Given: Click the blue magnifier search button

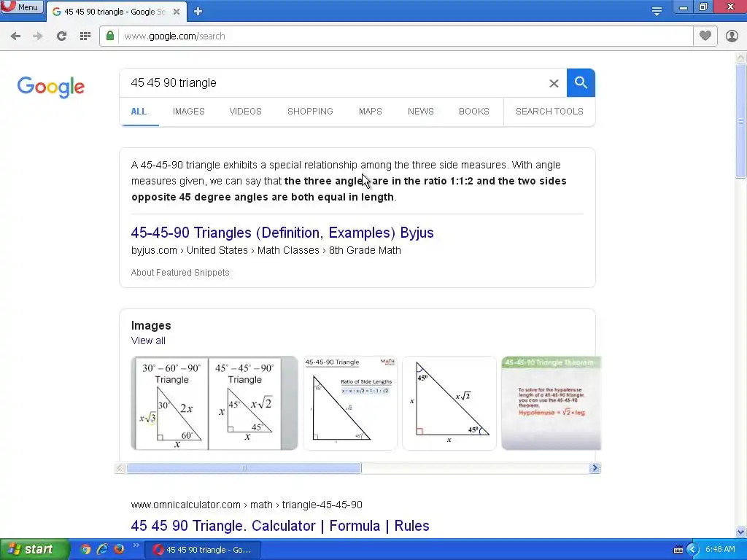Looking at the screenshot, I should [x=581, y=83].
